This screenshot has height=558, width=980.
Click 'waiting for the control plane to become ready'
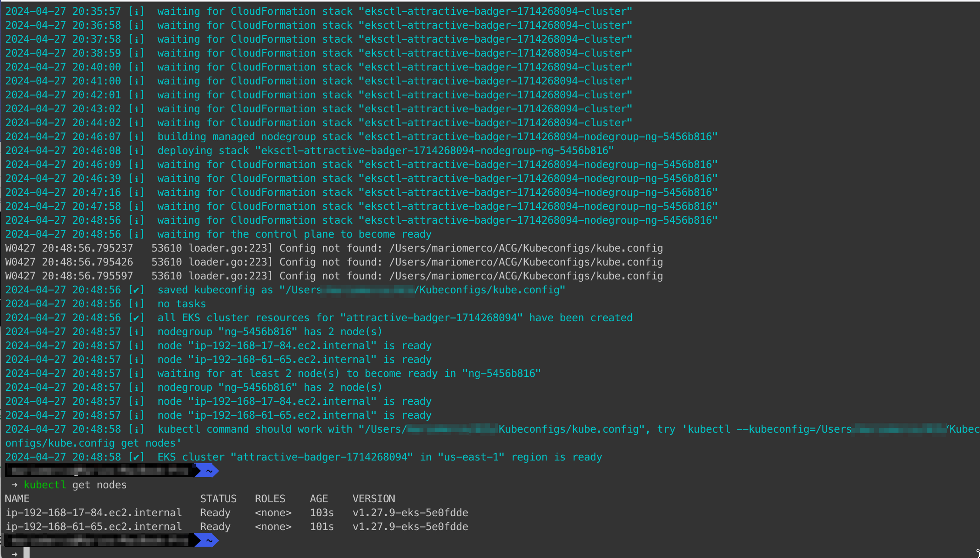pos(295,234)
